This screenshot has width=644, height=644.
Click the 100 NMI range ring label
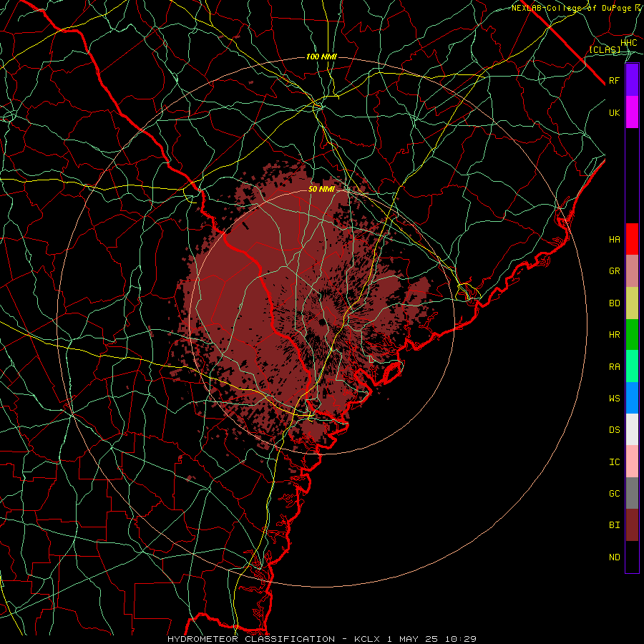(x=321, y=57)
